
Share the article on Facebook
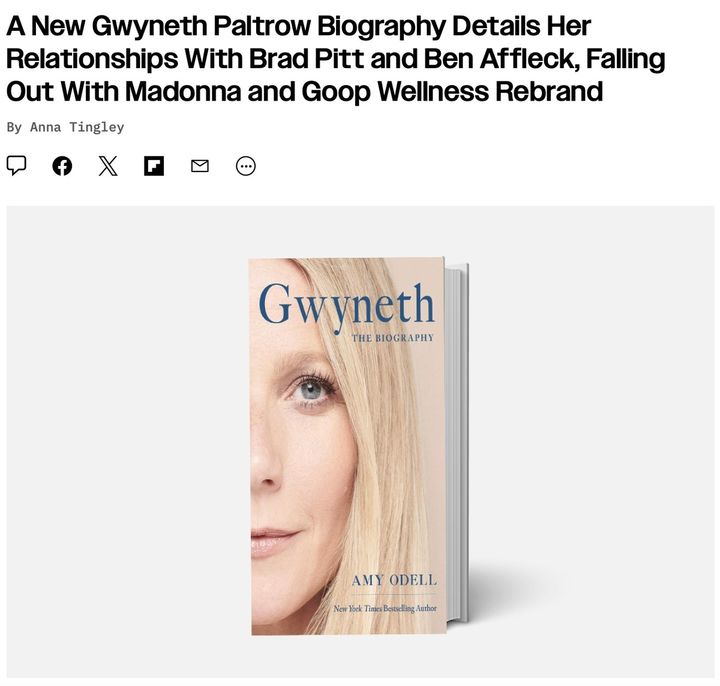62,166
